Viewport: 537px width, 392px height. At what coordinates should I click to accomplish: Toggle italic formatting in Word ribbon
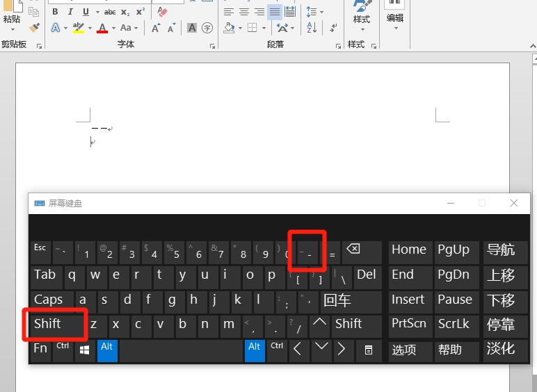click(x=70, y=12)
